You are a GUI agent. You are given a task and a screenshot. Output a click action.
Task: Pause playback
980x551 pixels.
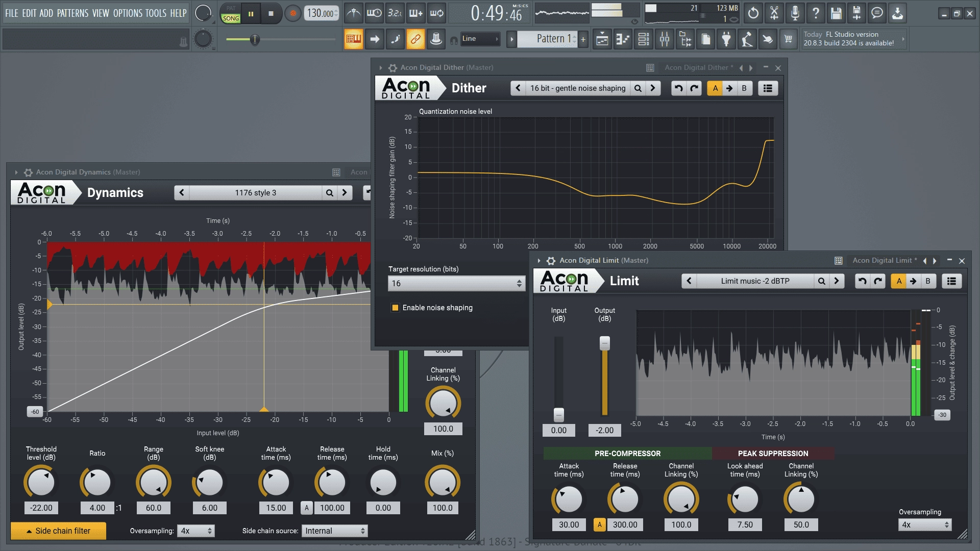251,14
